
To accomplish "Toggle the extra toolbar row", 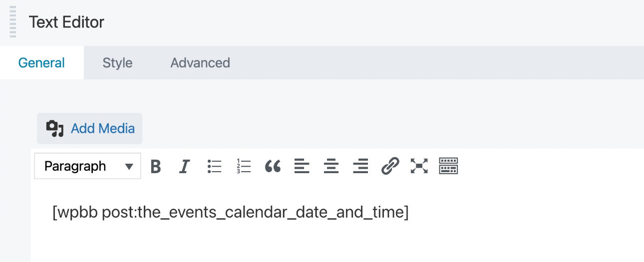I will 448,166.
